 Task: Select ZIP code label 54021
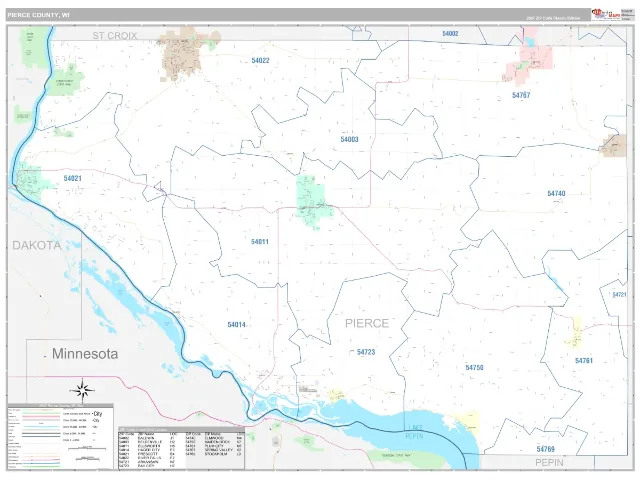[73, 178]
